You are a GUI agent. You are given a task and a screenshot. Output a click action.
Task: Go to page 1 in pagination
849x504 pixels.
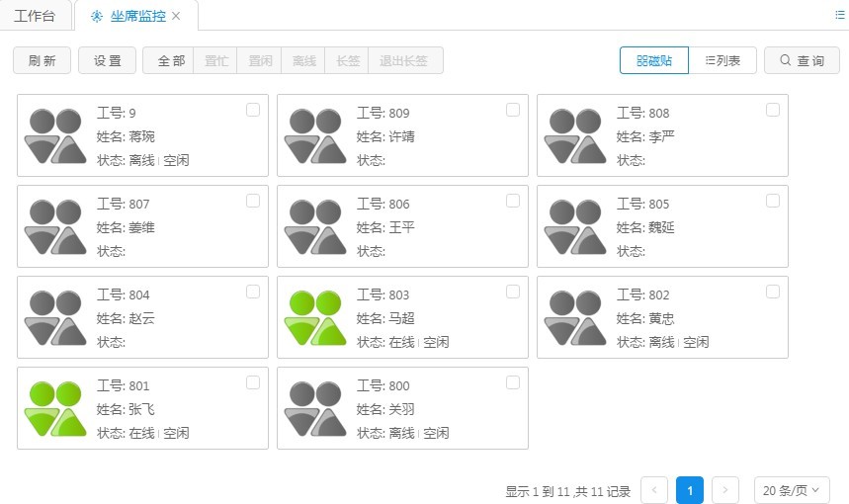tap(690, 489)
